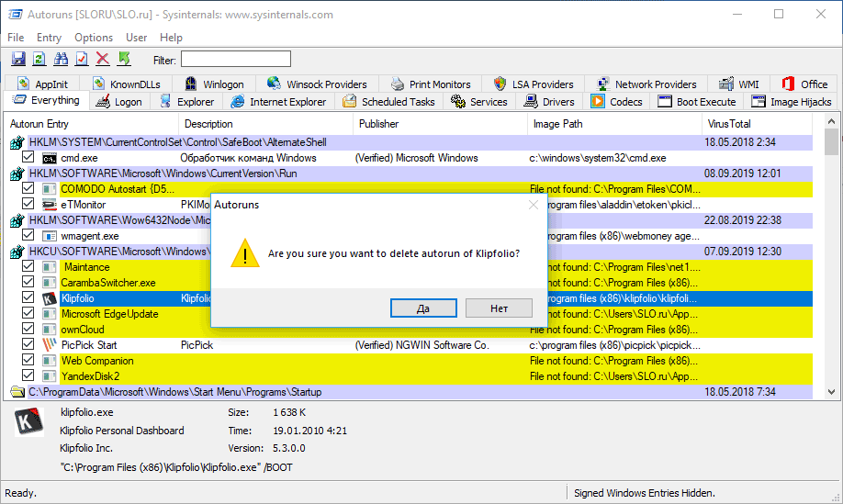The width and height of the screenshot is (843, 504).
Task: Switch to the Logon tab
Action: 118,102
